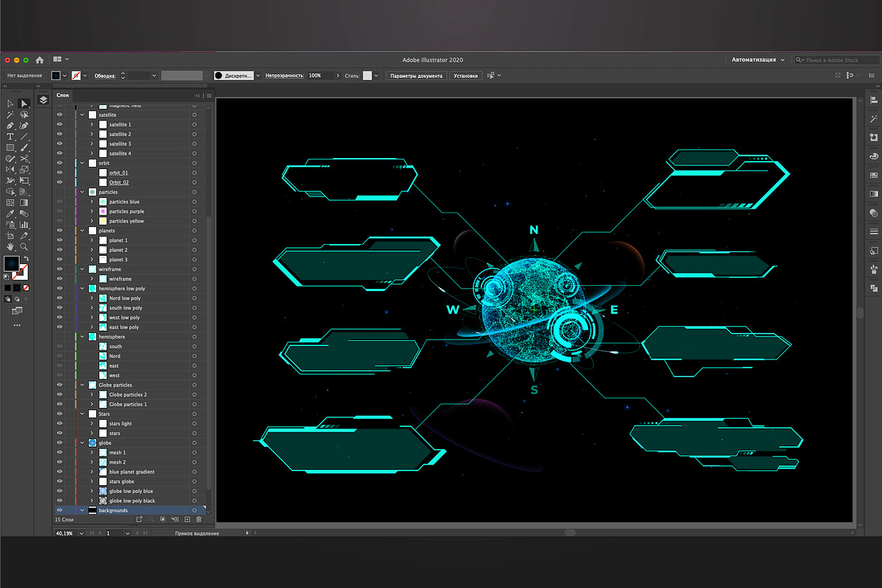Hide the satellite layer with its eye icon
882x588 pixels.
pos(60,115)
